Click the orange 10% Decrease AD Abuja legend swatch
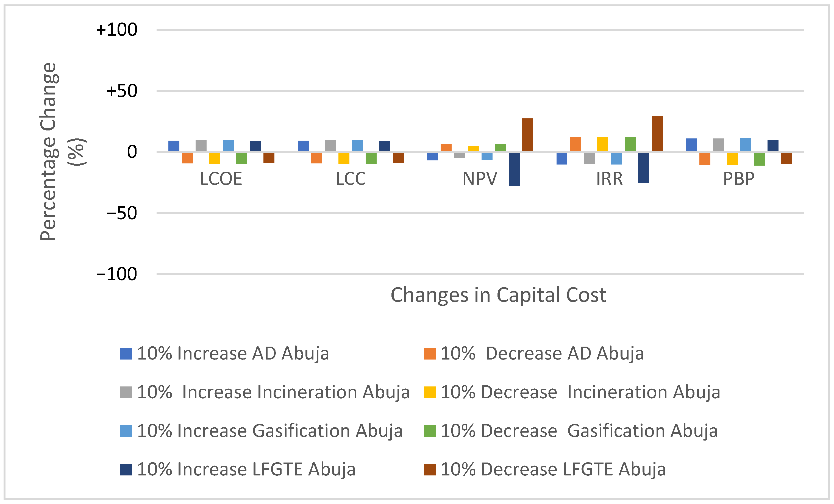Screen dimensions: 834x504 click(430, 354)
